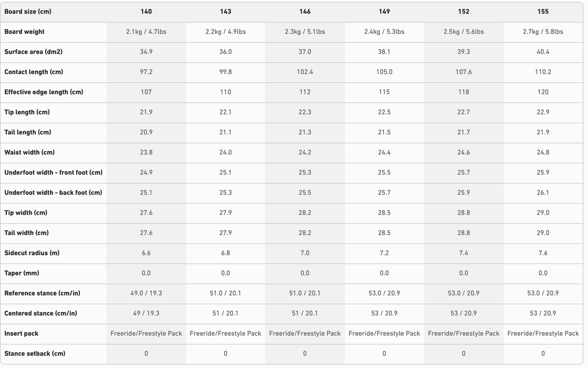Click Reference stance 49.0 / 19.3 cell
Viewport: 588px width, 368px height.
coord(146,293)
